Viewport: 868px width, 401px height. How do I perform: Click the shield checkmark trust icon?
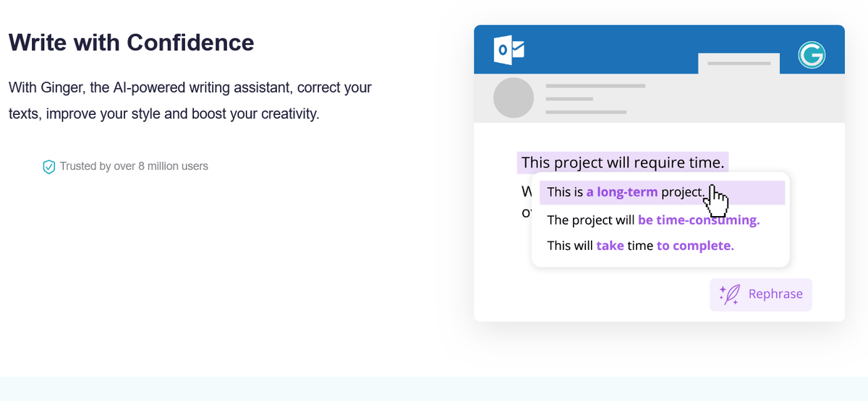(49, 167)
